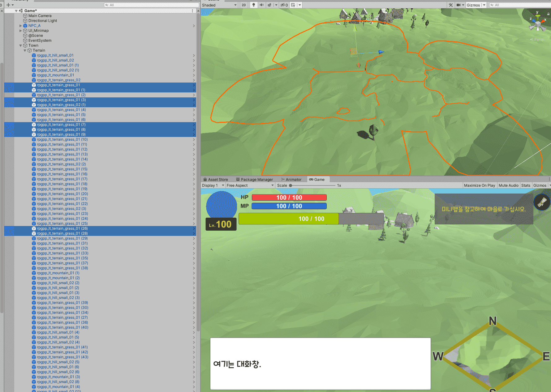
Task: Click the Town game object icon
Action: (x=25, y=45)
